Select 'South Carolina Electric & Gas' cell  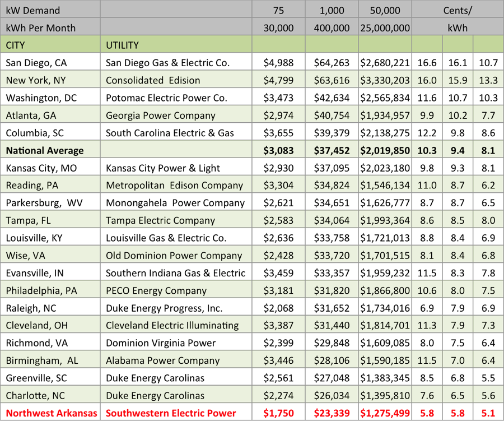[x=176, y=132]
